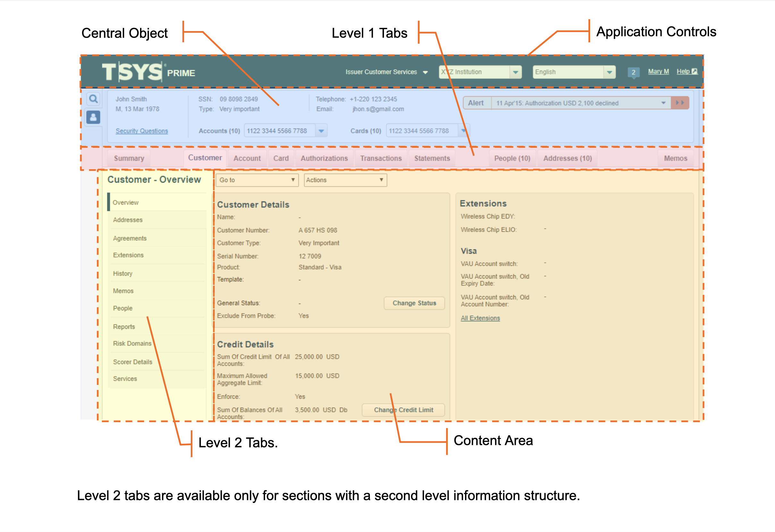Open the Security Questions link

[142, 131]
